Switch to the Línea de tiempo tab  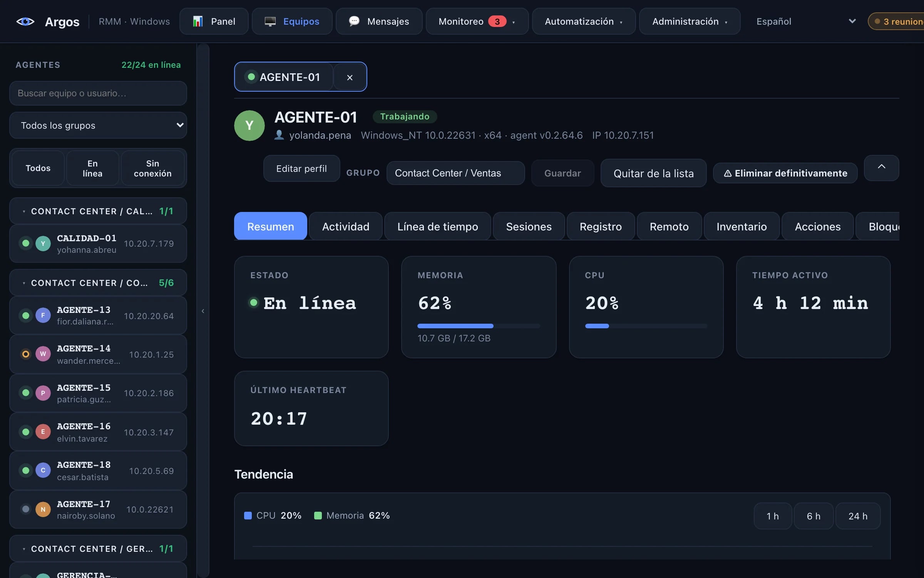pyautogui.click(x=437, y=226)
